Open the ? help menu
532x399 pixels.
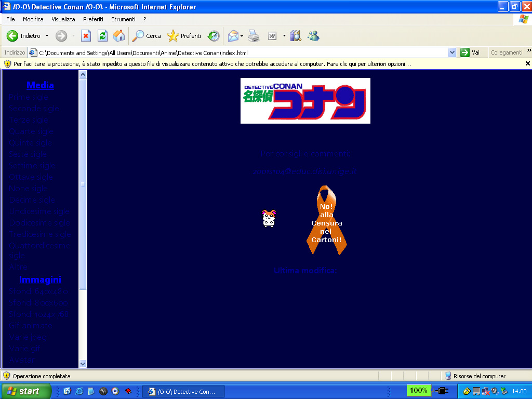145,19
